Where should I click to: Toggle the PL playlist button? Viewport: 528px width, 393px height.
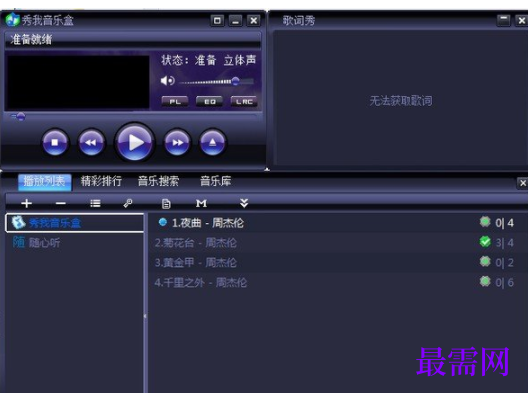click(175, 101)
